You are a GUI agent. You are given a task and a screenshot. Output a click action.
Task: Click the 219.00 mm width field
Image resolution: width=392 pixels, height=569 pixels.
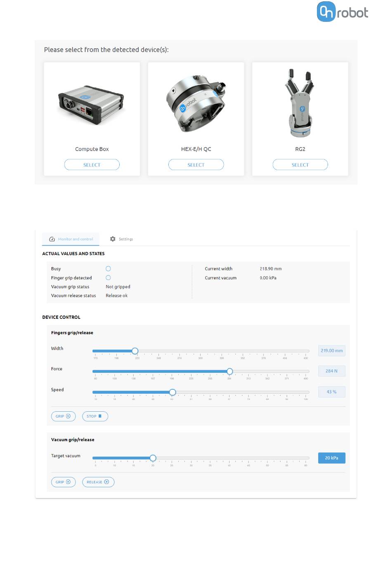coord(332,351)
